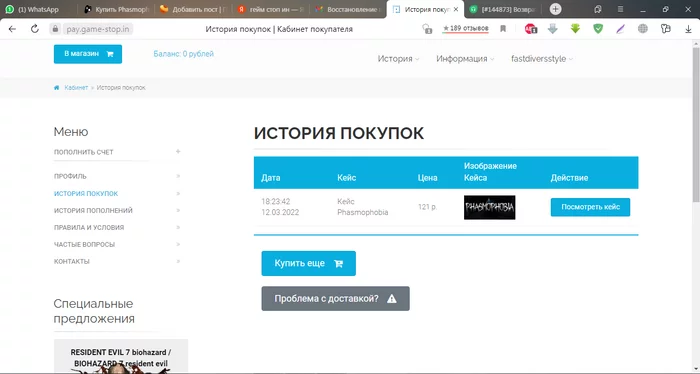The height and width of the screenshot is (374, 700).
Task: Click the padlock site security icon
Action: point(55,29)
